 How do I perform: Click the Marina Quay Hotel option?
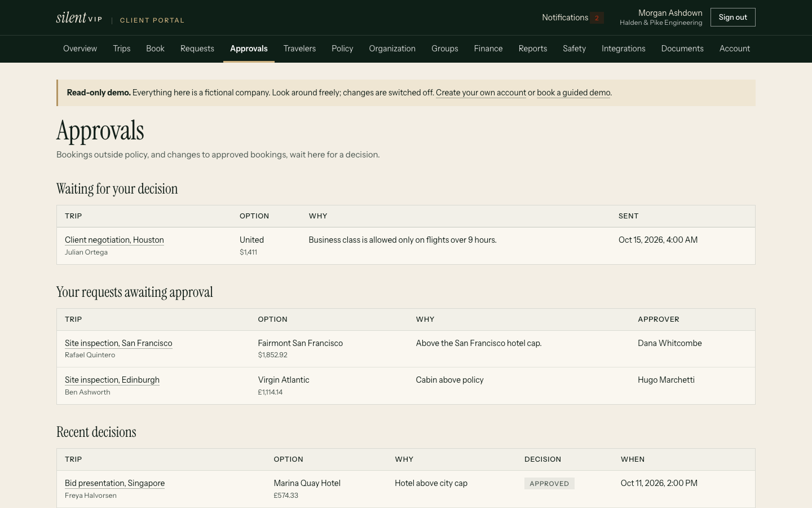click(307, 483)
